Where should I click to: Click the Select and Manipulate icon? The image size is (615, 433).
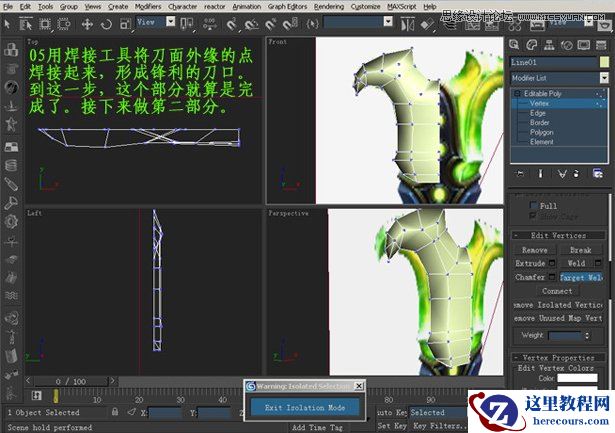[210, 24]
